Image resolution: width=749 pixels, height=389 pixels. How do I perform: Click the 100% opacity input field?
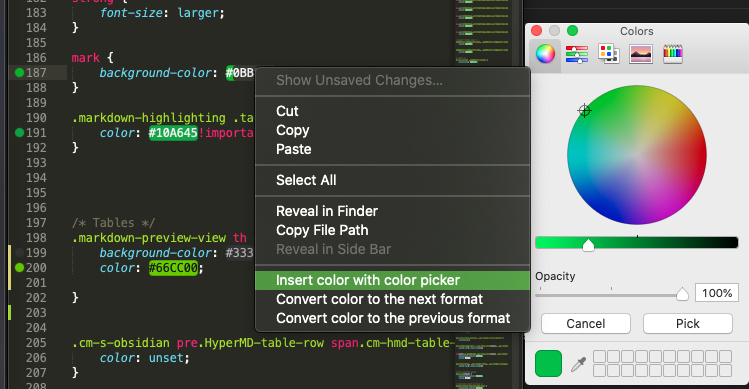click(x=717, y=293)
